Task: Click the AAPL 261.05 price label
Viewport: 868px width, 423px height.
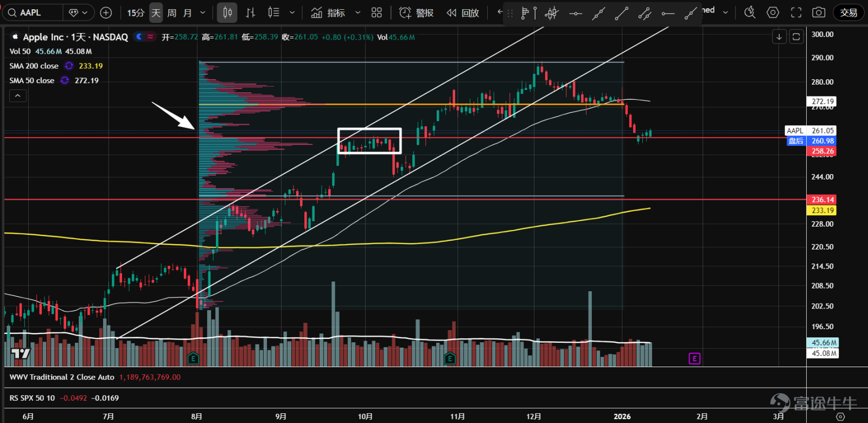Action: pos(810,131)
